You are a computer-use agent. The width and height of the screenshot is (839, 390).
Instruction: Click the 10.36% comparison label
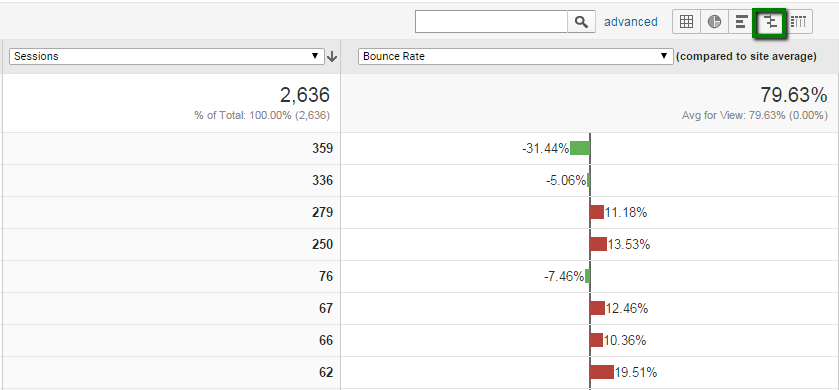point(625,340)
